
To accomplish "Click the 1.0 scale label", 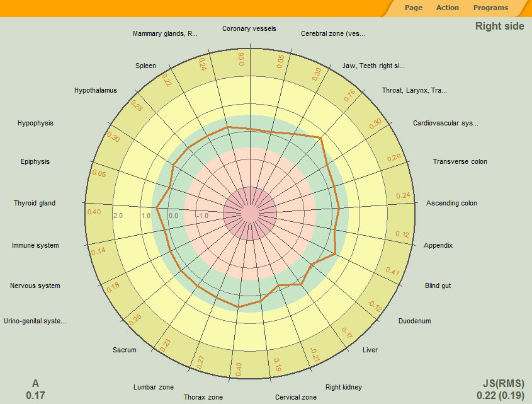I will click(x=146, y=216).
